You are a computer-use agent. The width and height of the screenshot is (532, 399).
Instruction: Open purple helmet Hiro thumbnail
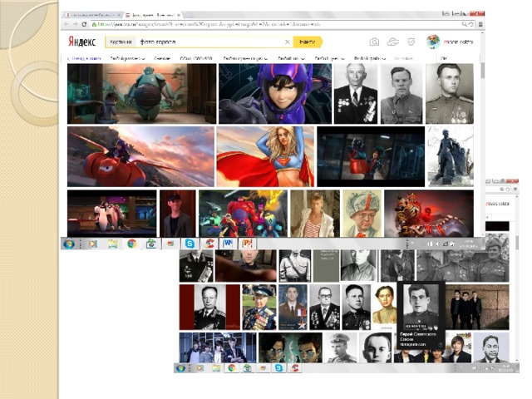(275, 94)
